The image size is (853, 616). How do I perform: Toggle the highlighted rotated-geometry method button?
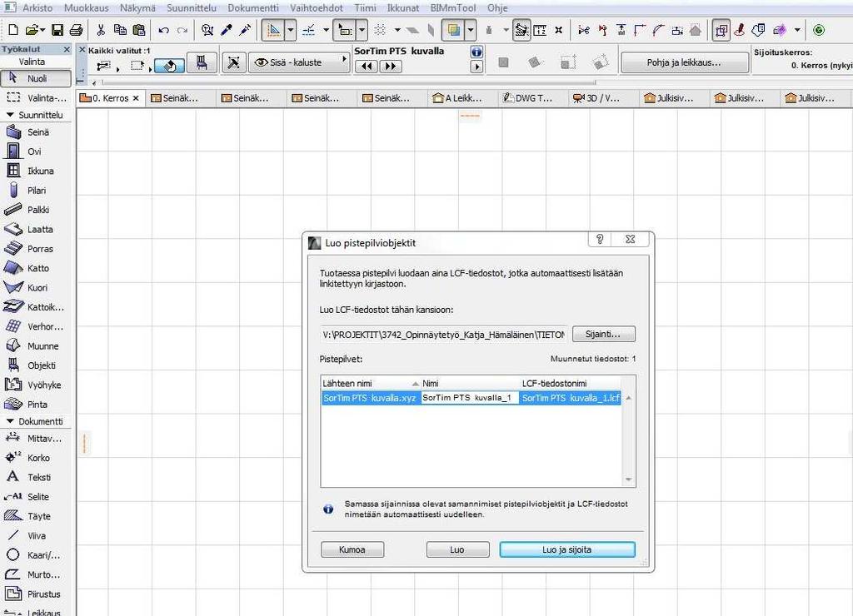pos(169,66)
